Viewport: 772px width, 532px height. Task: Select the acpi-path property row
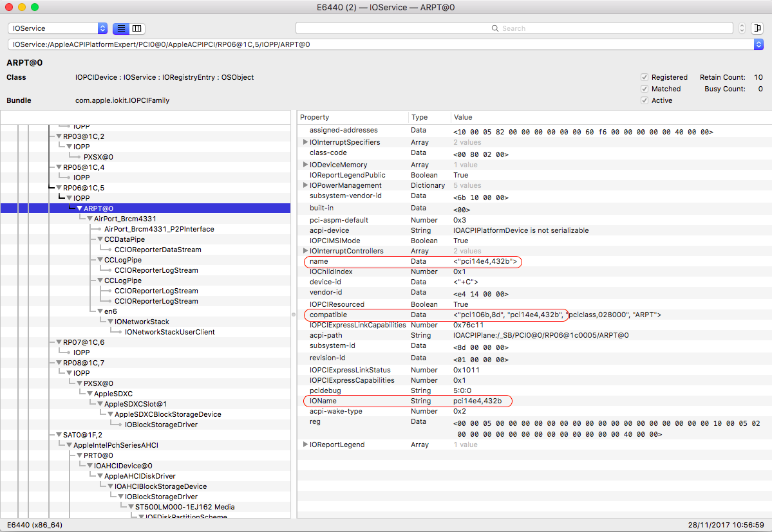(x=534, y=335)
